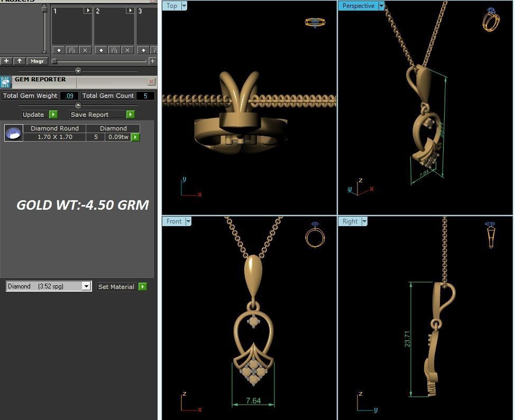This screenshot has height=420, width=515.
Task: Click the 23.71 height dimension in Right viewport
Action: 407,339
